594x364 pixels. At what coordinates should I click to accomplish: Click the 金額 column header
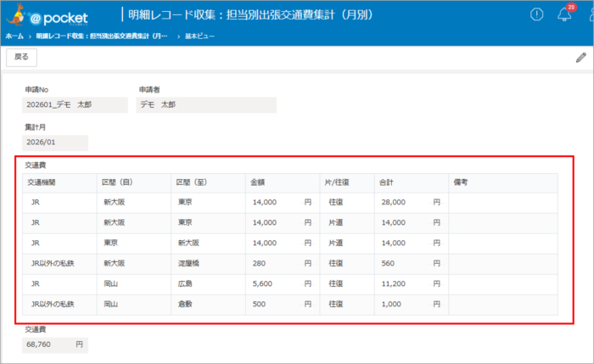[283, 183]
